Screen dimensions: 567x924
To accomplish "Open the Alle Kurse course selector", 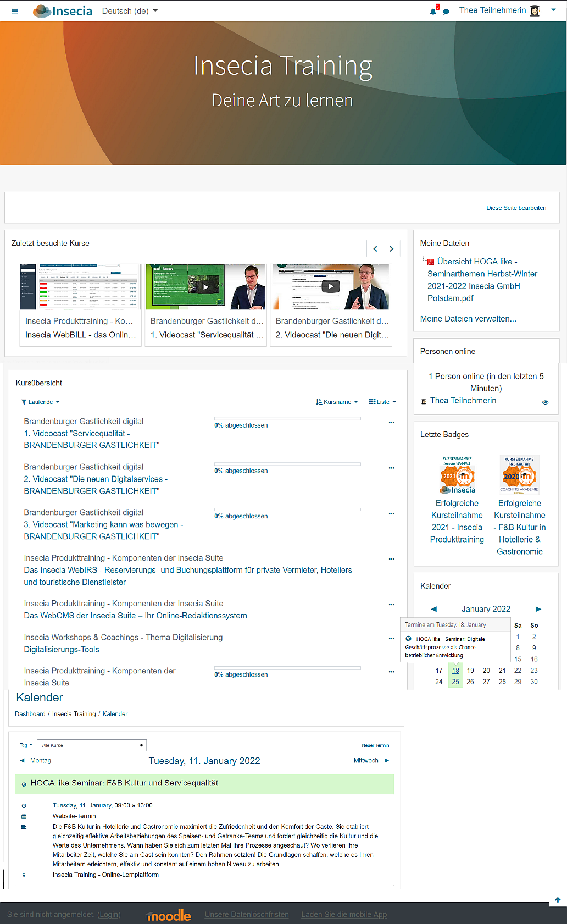I will coord(92,745).
